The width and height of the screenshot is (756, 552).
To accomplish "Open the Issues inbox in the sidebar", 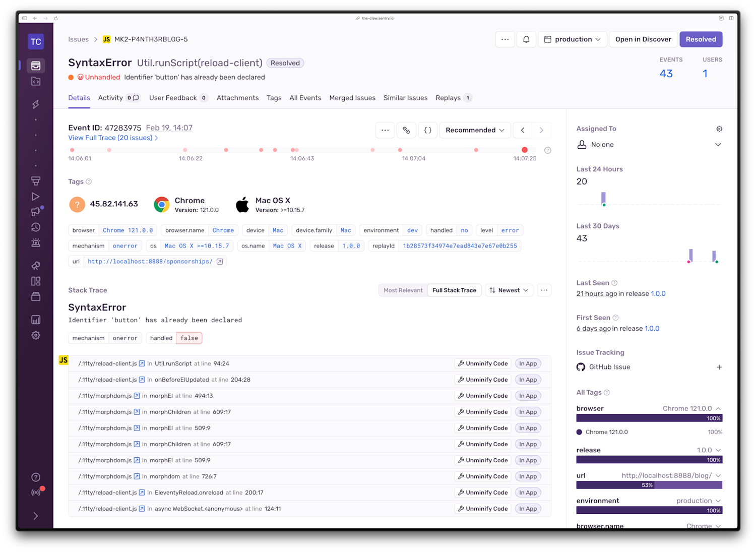I will (x=35, y=66).
